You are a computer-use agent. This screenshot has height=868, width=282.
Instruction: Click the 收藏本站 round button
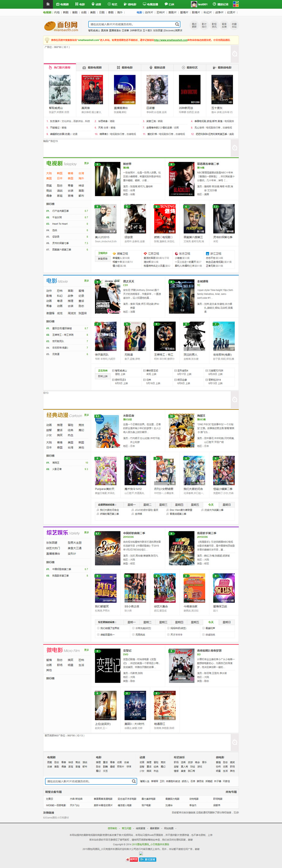coord(234,25)
